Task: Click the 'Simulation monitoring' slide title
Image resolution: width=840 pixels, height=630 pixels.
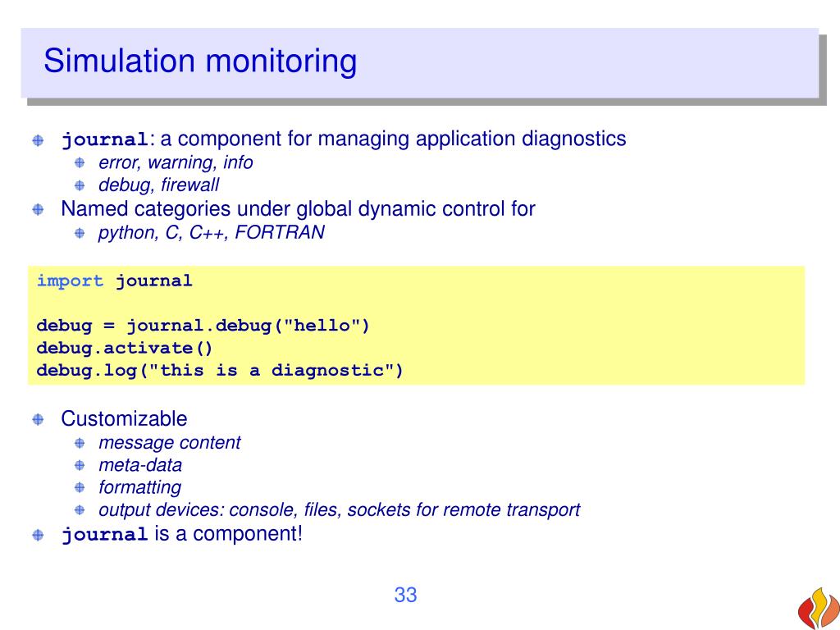Action: [x=200, y=61]
